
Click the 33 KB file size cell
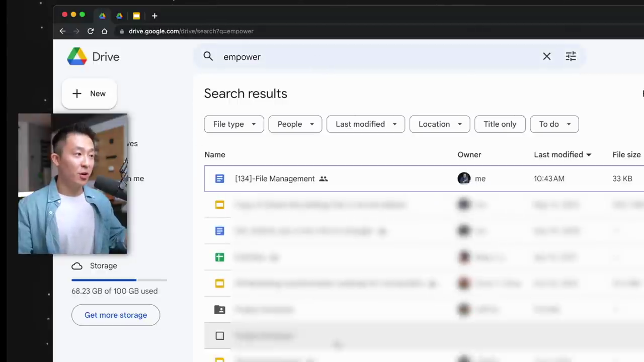tap(622, 178)
